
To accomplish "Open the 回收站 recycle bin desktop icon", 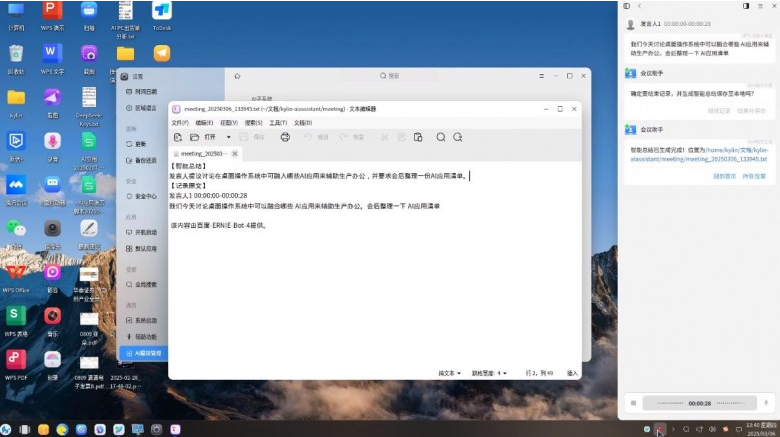I will pyautogui.click(x=16, y=58).
